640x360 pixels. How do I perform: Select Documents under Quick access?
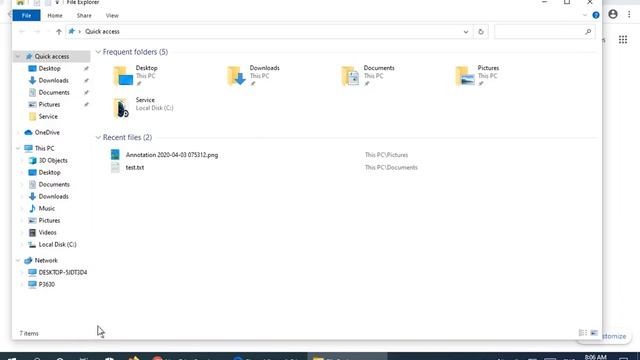tap(54, 93)
